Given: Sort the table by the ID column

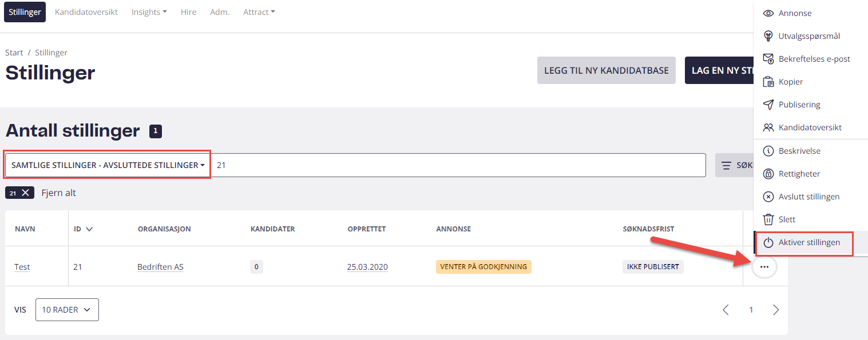Looking at the screenshot, I should (x=83, y=229).
